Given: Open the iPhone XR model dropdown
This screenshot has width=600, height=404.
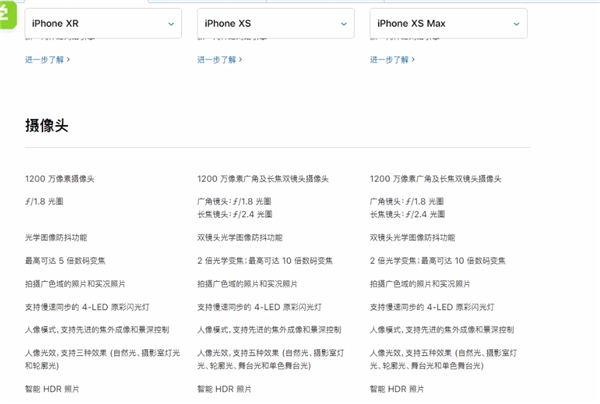Looking at the screenshot, I should click(x=103, y=23).
